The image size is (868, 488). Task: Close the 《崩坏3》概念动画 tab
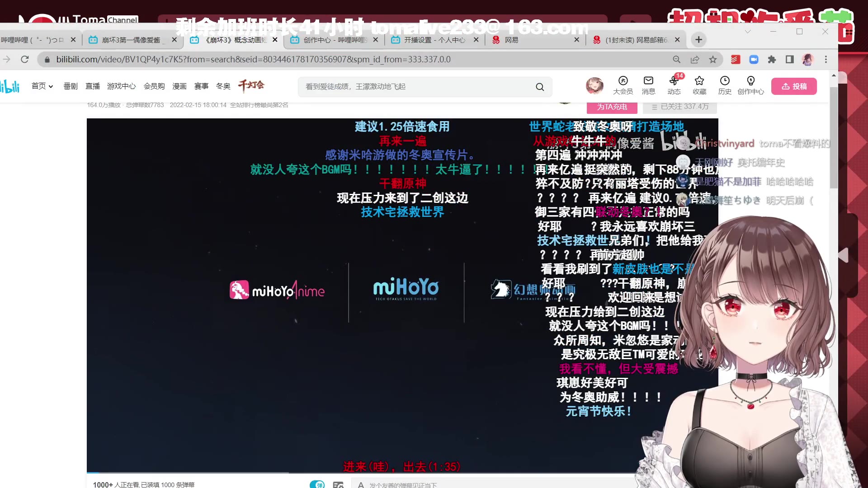tap(275, 40)
